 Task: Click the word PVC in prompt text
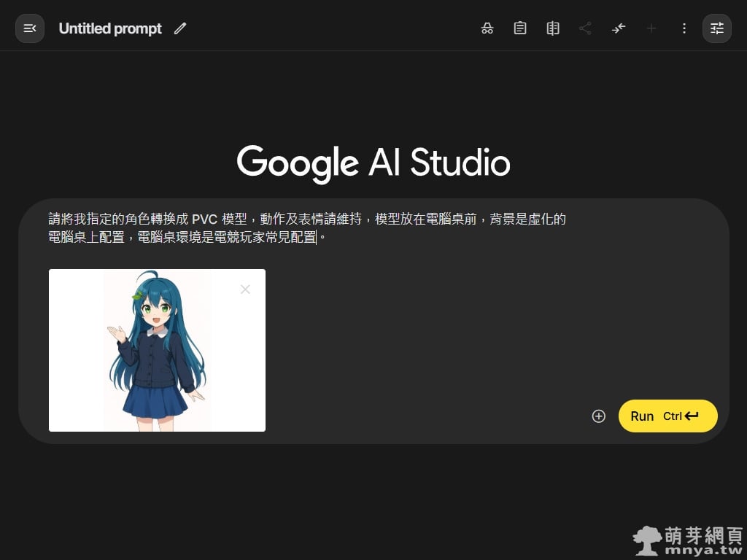pos(204,219)
